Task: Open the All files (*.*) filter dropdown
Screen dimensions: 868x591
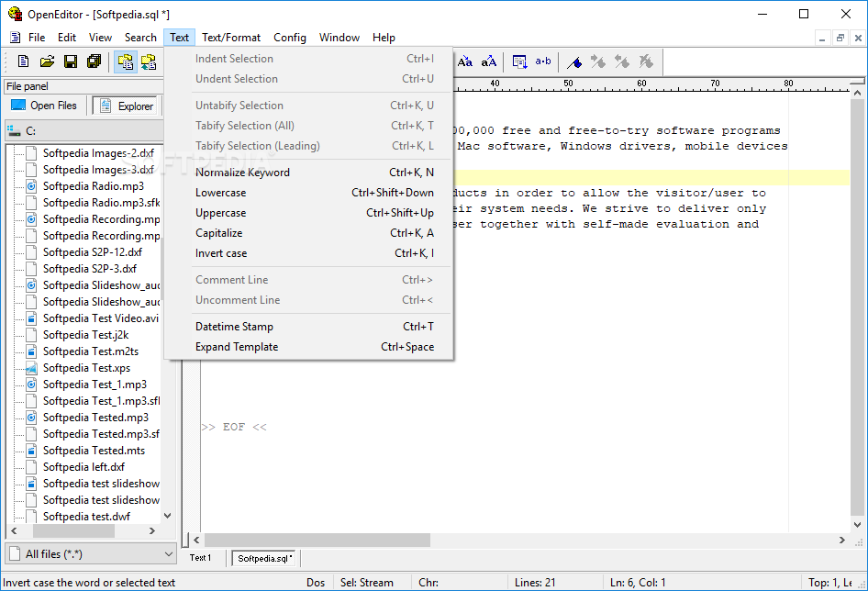Action: 91,554
